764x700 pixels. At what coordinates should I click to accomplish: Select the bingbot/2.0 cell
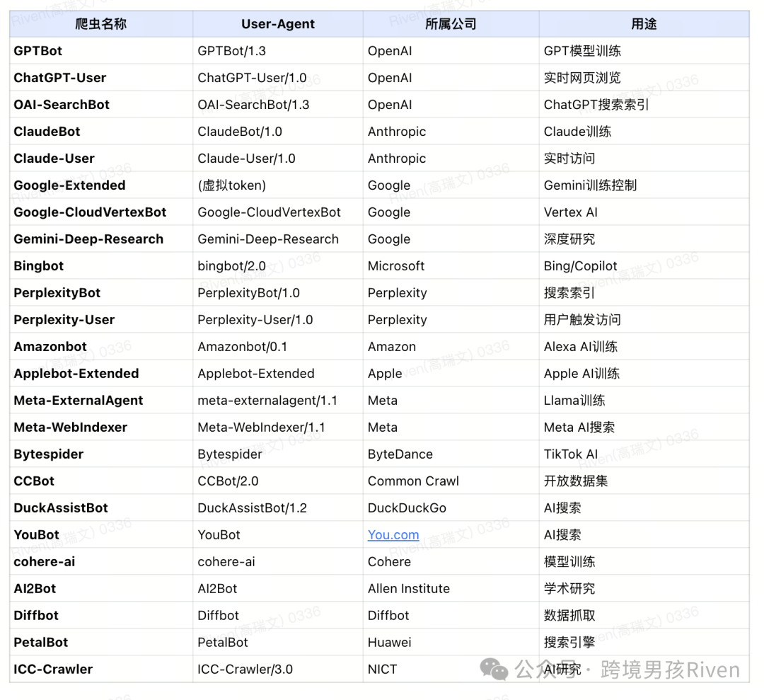coord(278,265)
